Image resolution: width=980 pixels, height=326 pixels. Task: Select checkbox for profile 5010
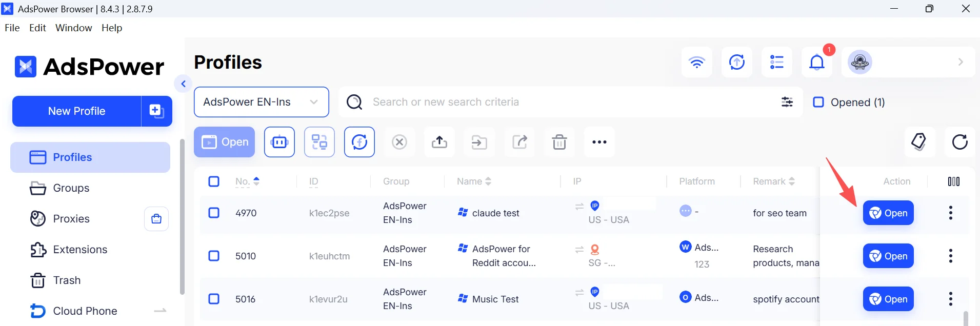[214, 256]
